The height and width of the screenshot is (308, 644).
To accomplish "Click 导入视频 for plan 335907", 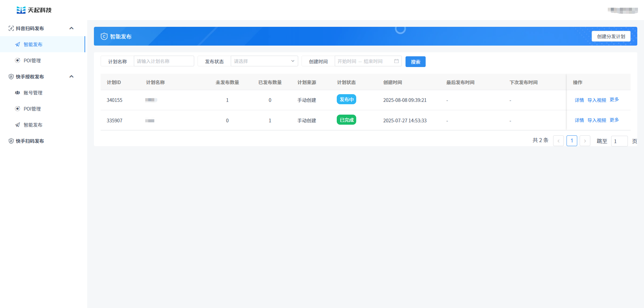I will (x=596, y=120).
